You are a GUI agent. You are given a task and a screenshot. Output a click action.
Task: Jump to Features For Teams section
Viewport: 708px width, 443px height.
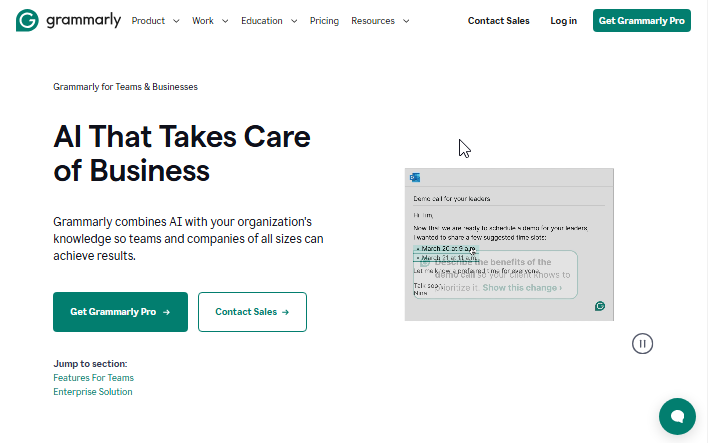[93, 378]
